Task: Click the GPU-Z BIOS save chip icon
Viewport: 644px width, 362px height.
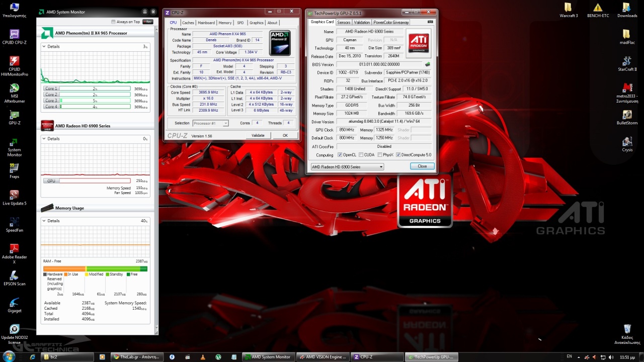Action: pyautogui.click(x=428, y=64)
